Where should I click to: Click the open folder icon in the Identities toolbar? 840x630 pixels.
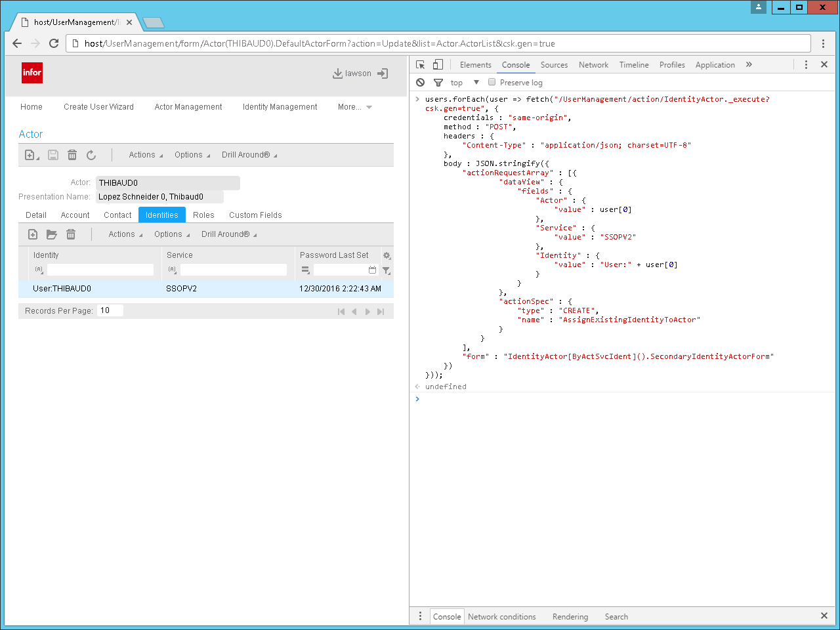(x=52, y=234)
